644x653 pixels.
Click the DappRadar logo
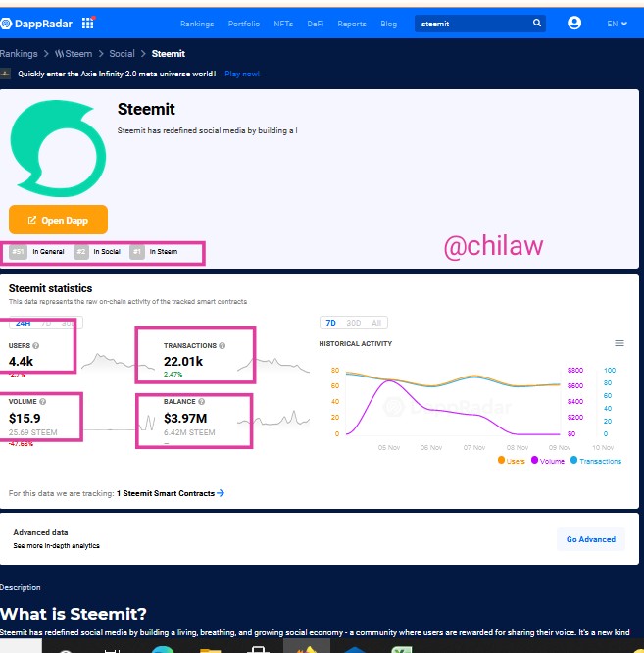click(x=36, y=24)
